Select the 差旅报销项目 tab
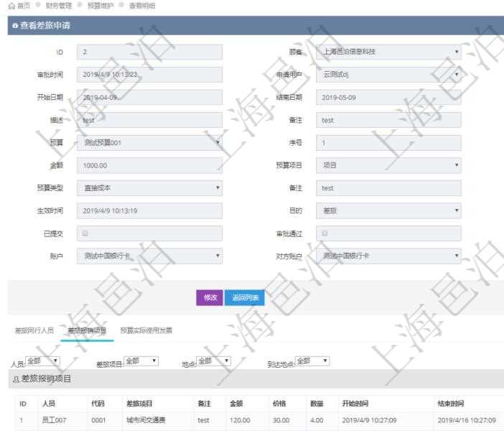The height and width of the screenshot is (431, 504). click(87, 330)
